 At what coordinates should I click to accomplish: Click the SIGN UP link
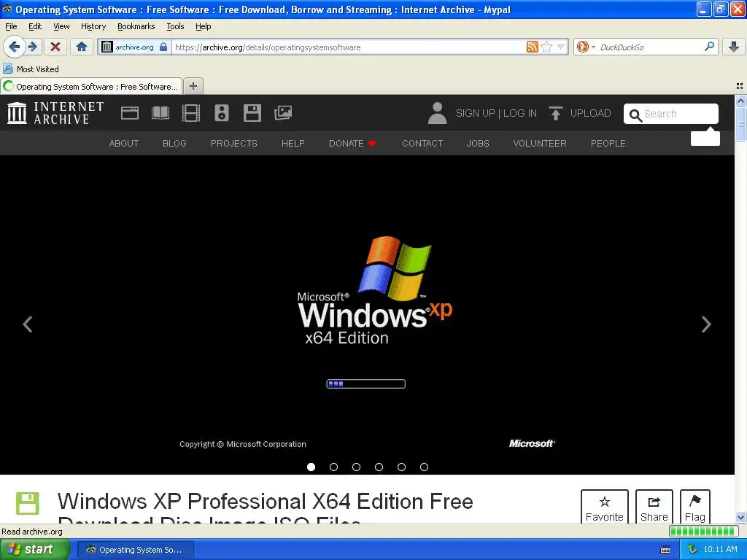(475, 113)
